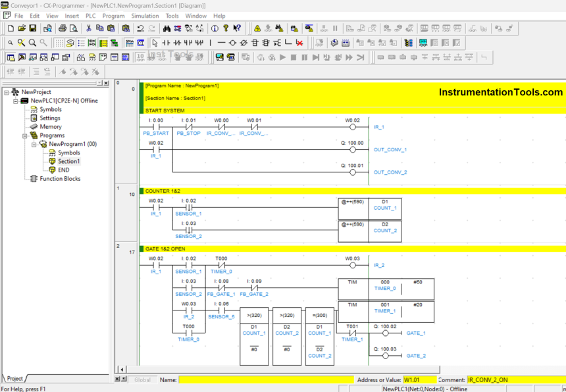
Task: Click the Find binoculars icon
Action: pyautogui.click(x=167, y=28)
